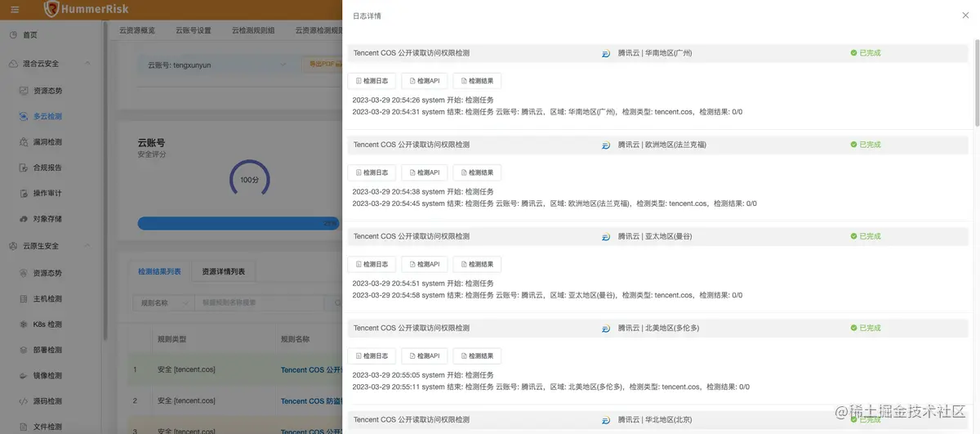Click the 云原生安全 section icon
This screenshot has height=434, width=980.
pyautogui.click(x=13, y=246)
